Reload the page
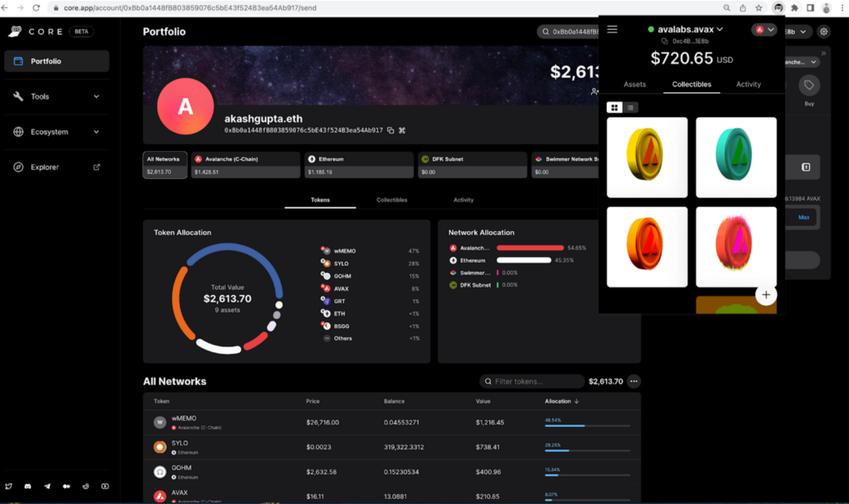The image size is (849, 504). (36, 7)
